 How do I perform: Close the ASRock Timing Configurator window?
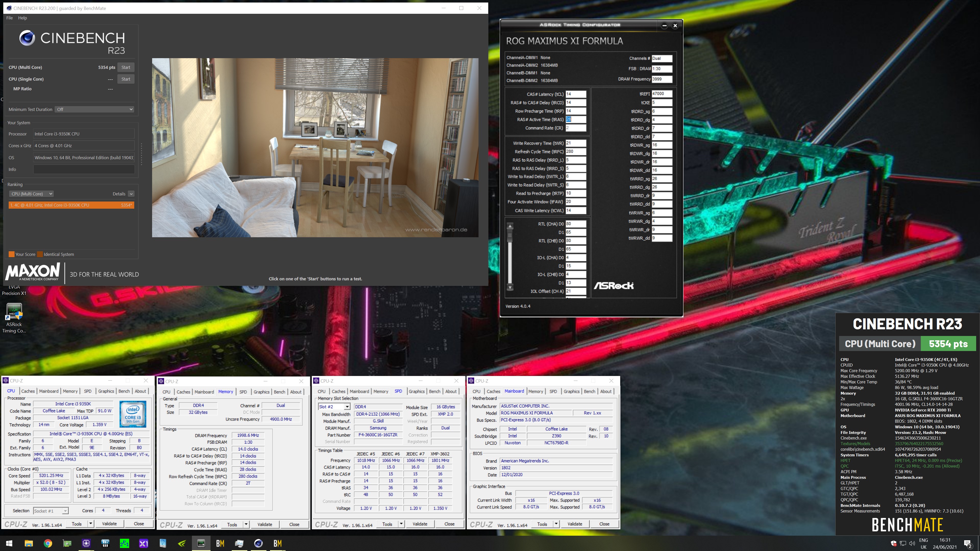click(x=675, y=26)
